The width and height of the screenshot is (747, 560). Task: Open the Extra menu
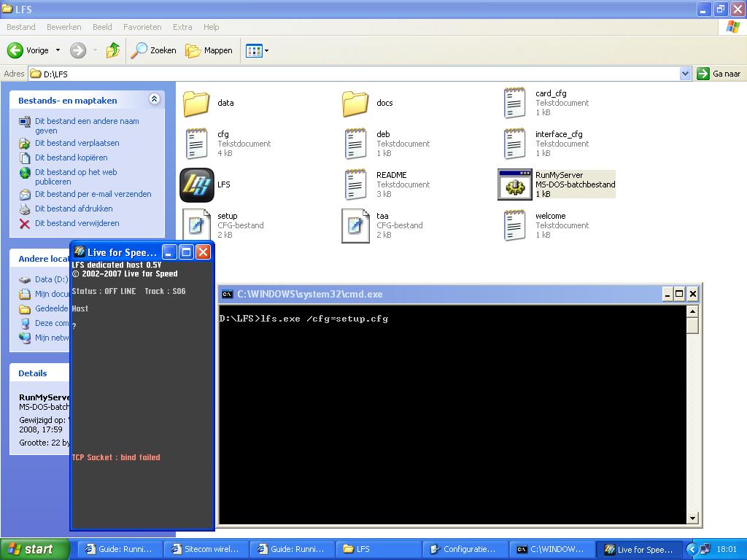(182, 27)
